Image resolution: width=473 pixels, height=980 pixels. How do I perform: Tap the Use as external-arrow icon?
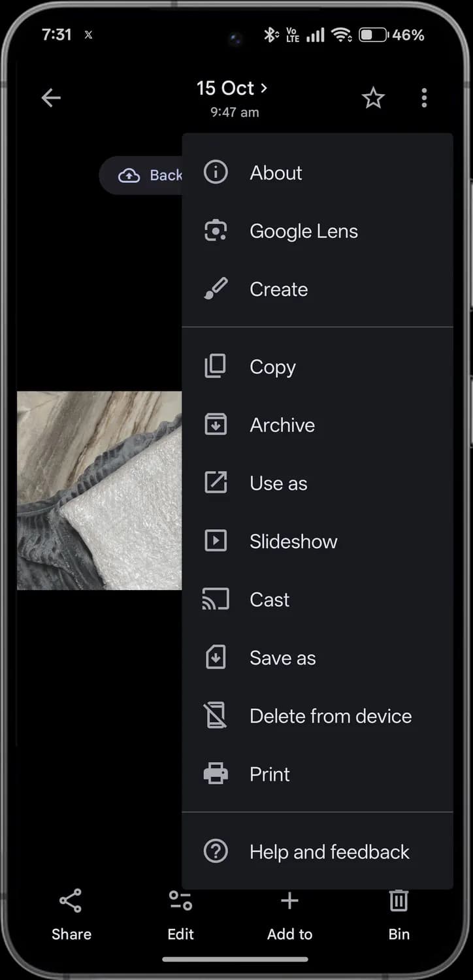pyautogui.click(x=216, y=483)
